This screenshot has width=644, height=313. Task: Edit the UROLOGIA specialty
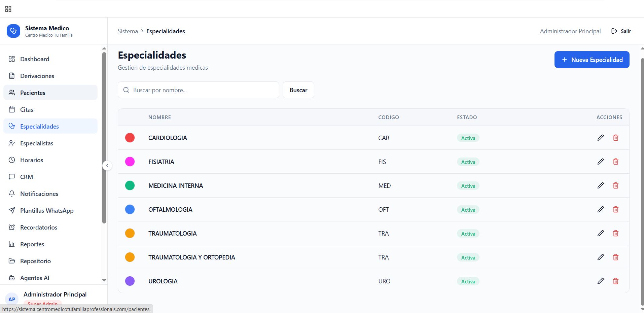coord(600,281)
